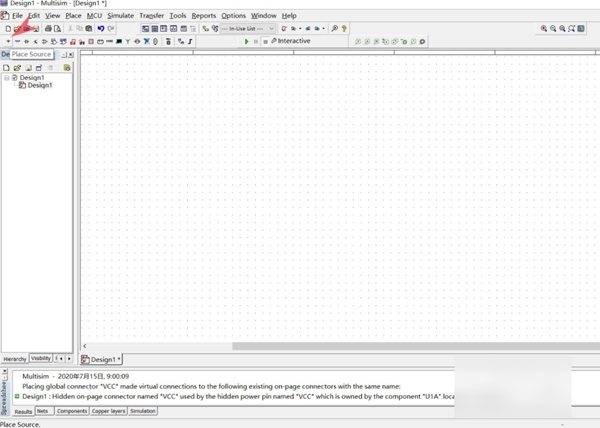Click the Paste icon in toolbar
This screenshot has height=428, width=600.
pyautogui.click(x=89, y=29)
